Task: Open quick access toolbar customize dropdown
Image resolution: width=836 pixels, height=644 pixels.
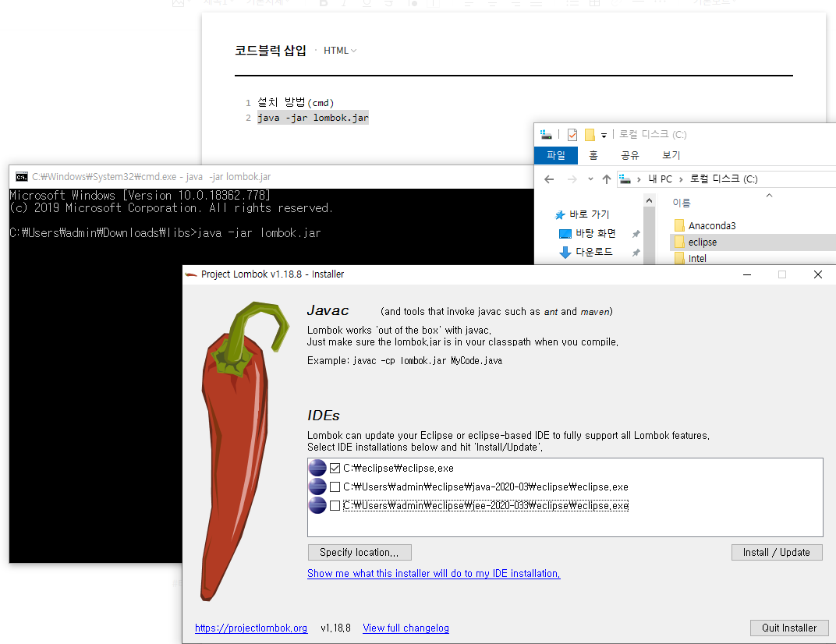Action: click(x=604, y=136)
